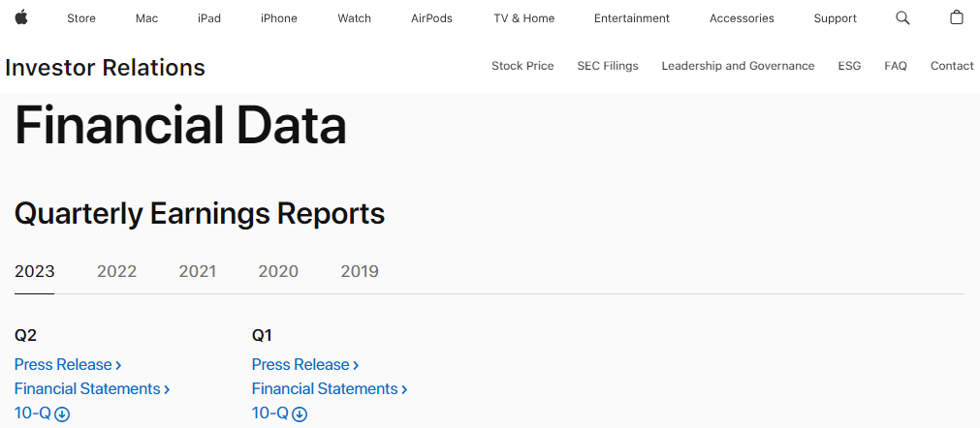980x428 pixels.
Task: Download the Q2 10-Q document
Action: tap(42, 413)
